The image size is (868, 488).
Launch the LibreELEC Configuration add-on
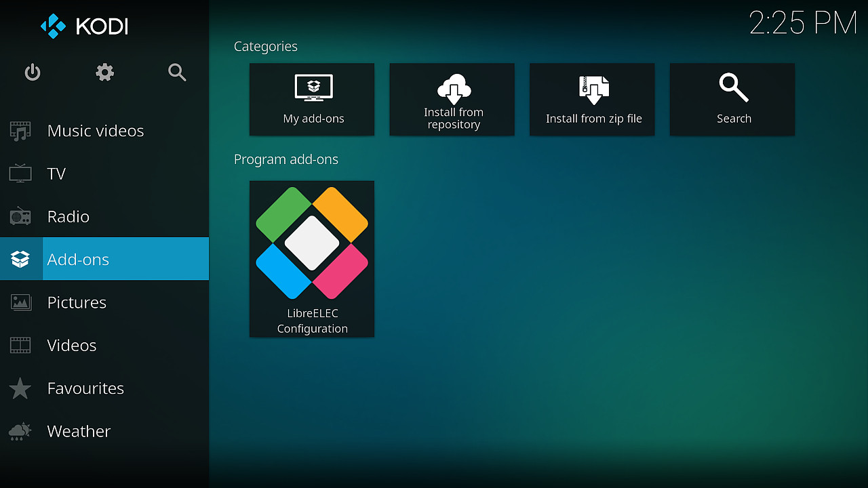pos(312,259)
